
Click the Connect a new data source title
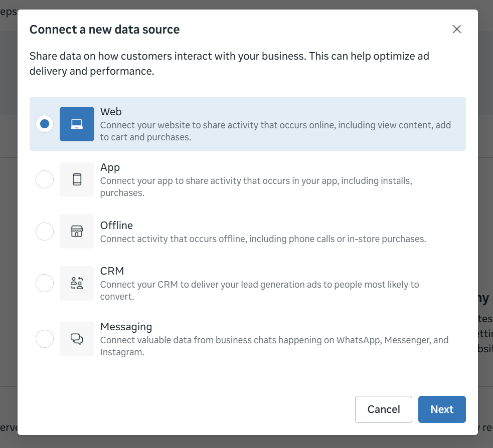[104, 30]
